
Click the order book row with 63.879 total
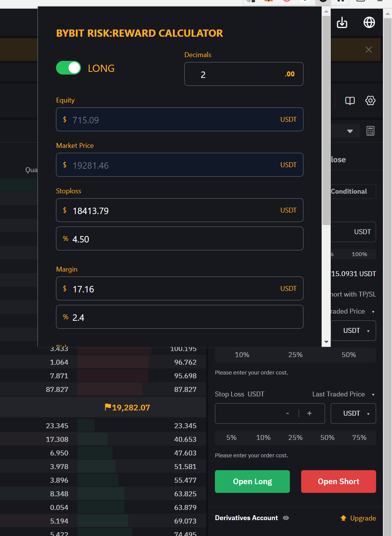(x=103, y=507)
